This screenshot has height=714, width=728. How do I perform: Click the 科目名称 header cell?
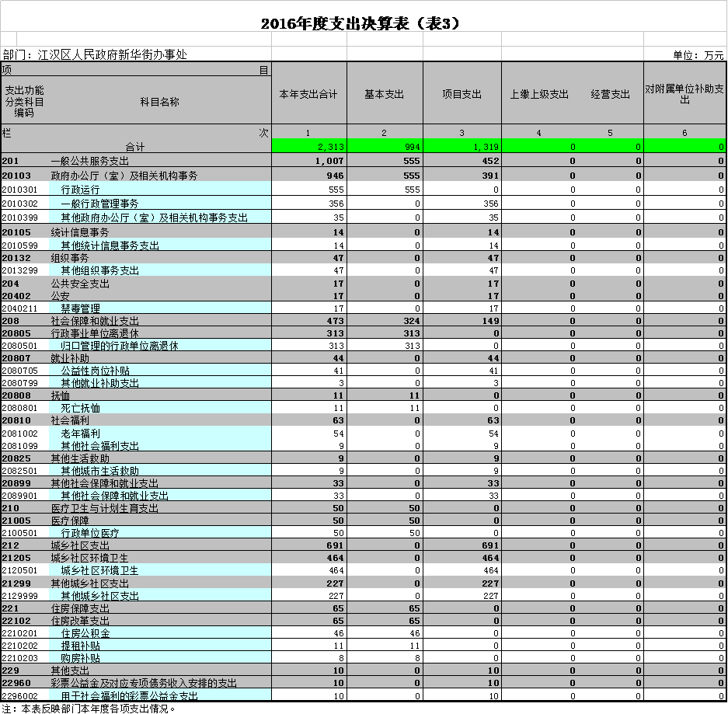tap(159, 102)
